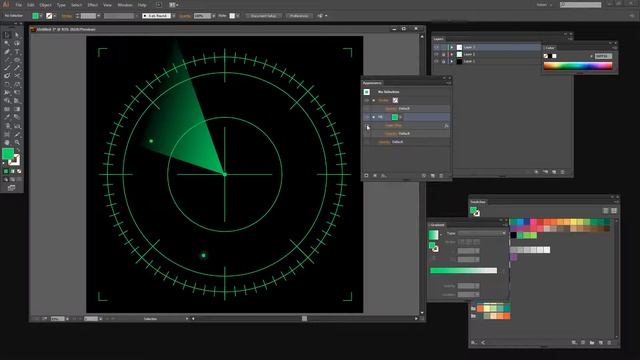Open gradient Type dropdown in Gradient panel

482,233
